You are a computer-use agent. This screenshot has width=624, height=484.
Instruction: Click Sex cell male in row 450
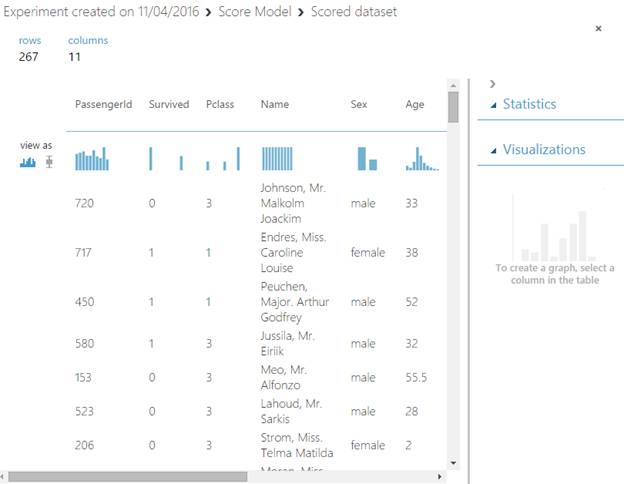(363, 302)
